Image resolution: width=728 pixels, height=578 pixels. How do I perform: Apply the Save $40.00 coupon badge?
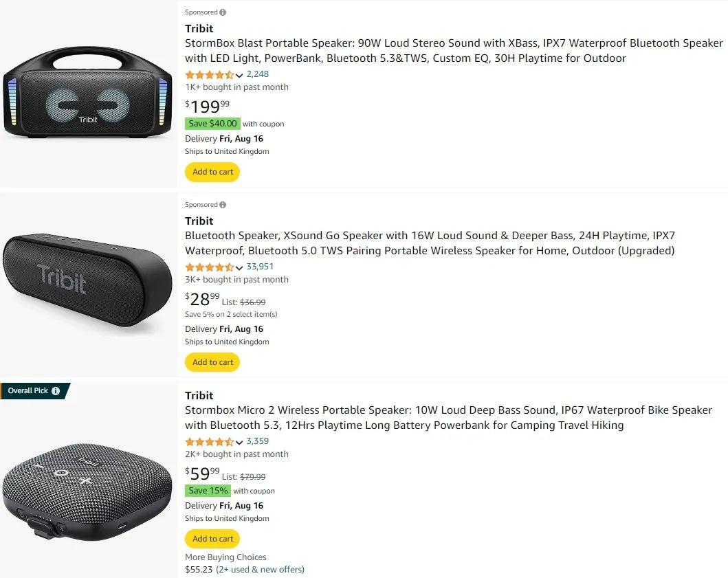point(212,124)
